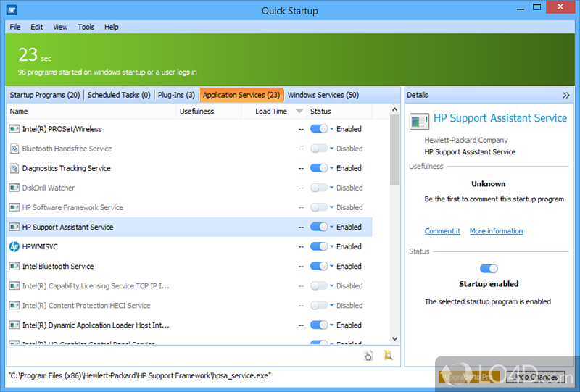Click the Intel(R) PROSet/Wireless service icon

pyautogui.click(x=14, y=129)
